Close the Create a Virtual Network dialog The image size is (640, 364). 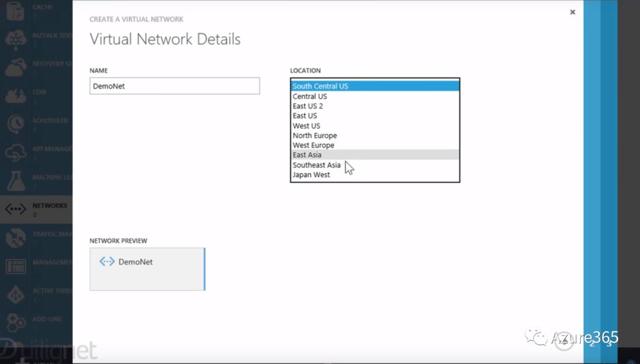coord(572,12)
